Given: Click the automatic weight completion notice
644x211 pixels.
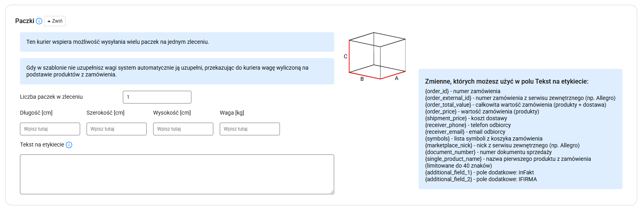Looking at the screenshot, I should [x=177, y=71].
